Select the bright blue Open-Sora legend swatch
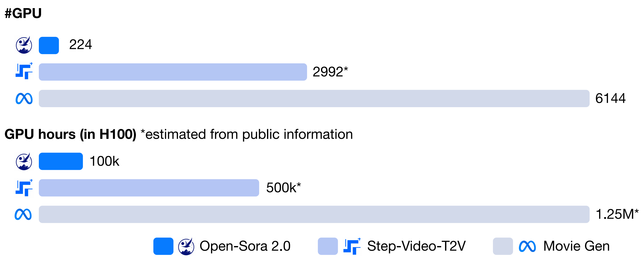This screenshot has height=259, width=644. pyautogui.click(x=163, y=246)
